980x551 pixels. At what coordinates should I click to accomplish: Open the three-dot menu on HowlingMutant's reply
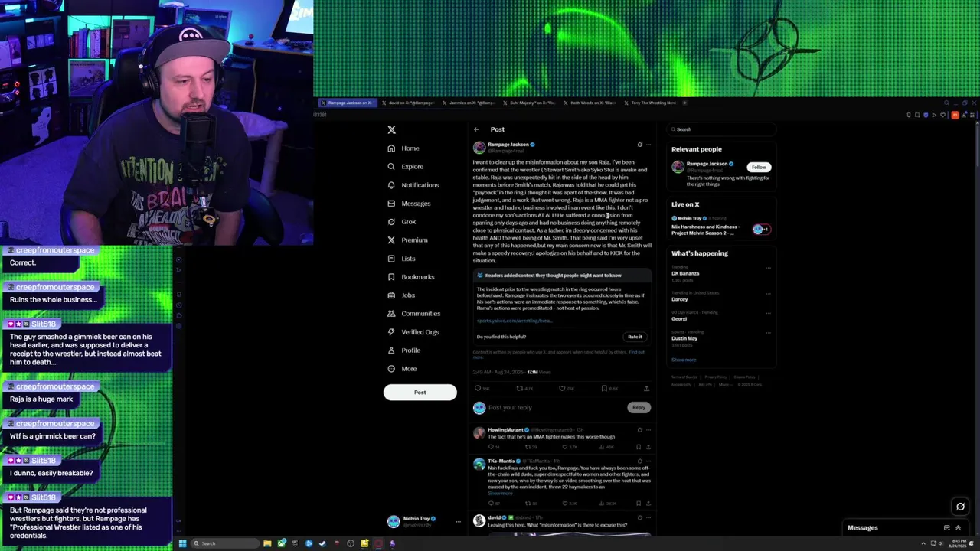point(648,430)
